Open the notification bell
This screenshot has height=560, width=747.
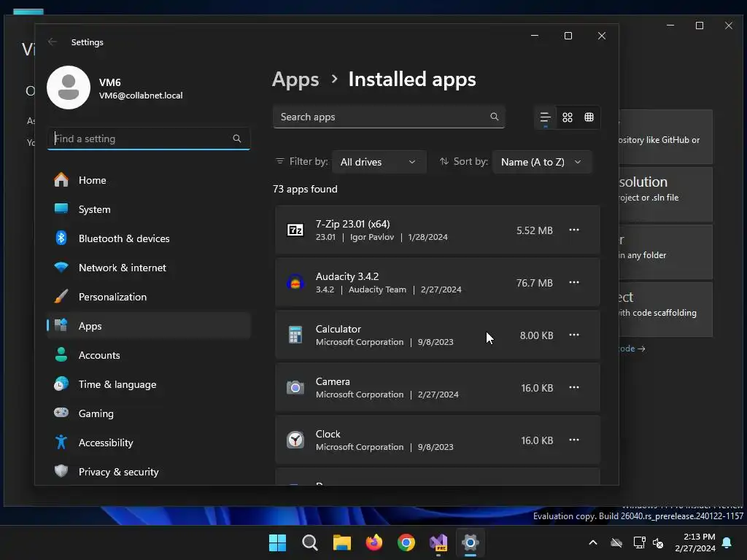[727, 542]
